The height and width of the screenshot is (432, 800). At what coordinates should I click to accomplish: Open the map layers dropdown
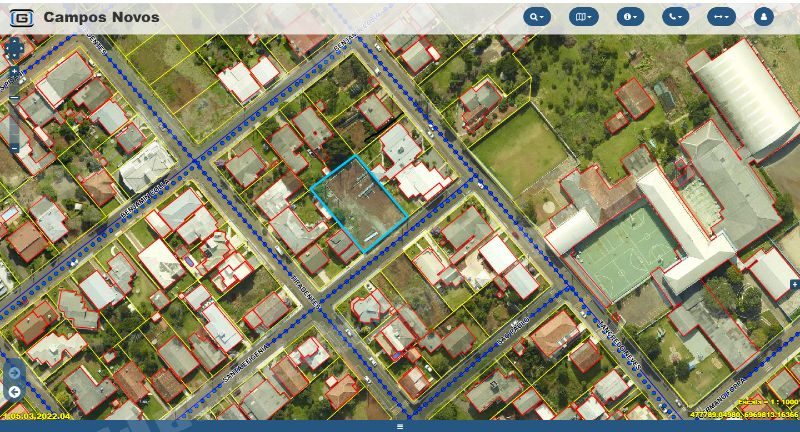(x=583, y=17)
